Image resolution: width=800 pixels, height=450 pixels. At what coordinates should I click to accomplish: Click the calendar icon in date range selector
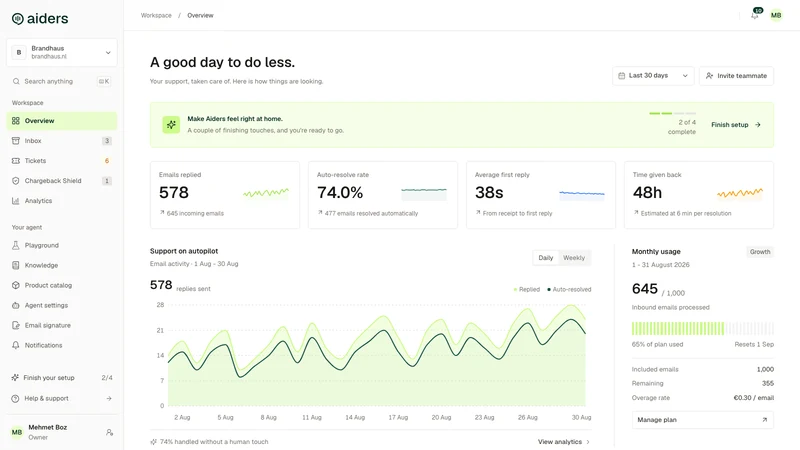click(621, 76)
